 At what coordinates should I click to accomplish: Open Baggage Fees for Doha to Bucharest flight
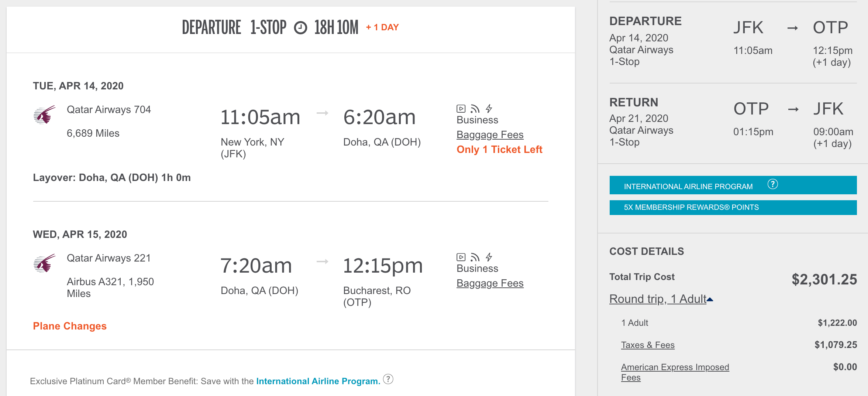[490, 283]
